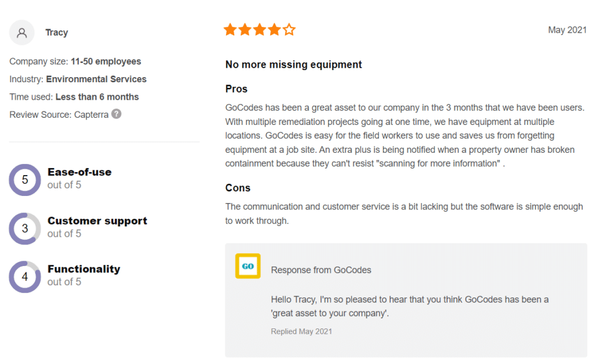Click the Capterra review source text
This screenshot has height=364, width=598.
point(91,114)
